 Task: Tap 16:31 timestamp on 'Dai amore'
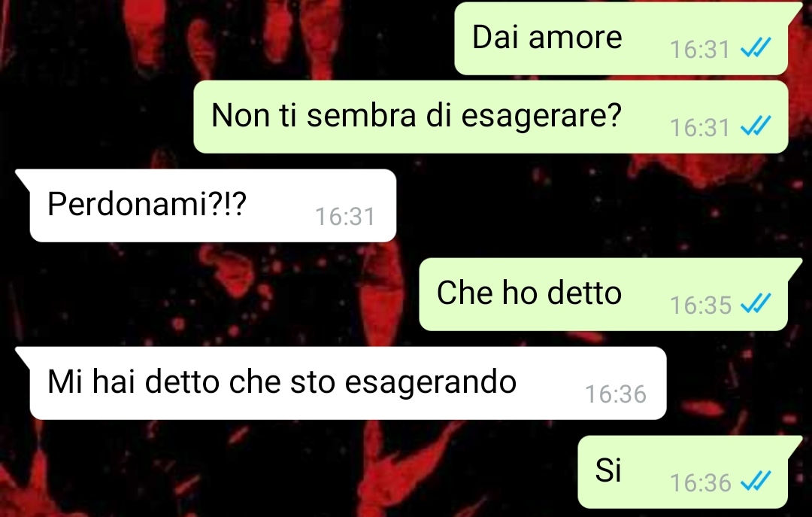700,50
